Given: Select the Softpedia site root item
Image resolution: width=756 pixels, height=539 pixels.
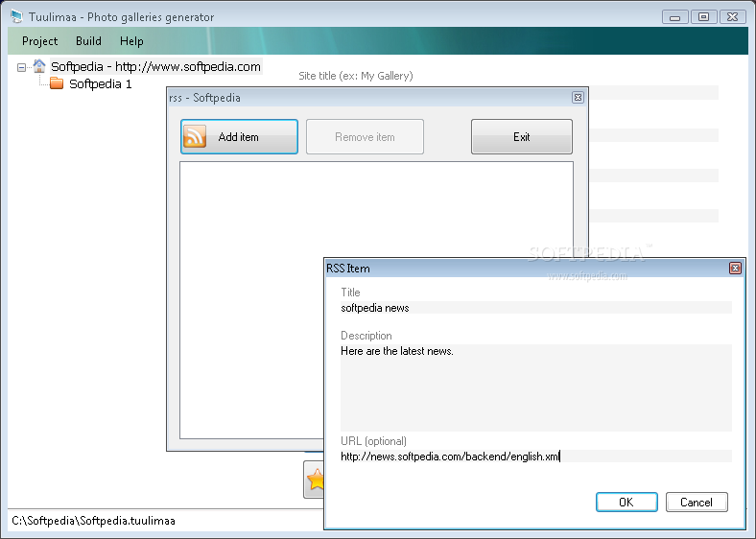Looking at the screenshot, I should (155, 66).
